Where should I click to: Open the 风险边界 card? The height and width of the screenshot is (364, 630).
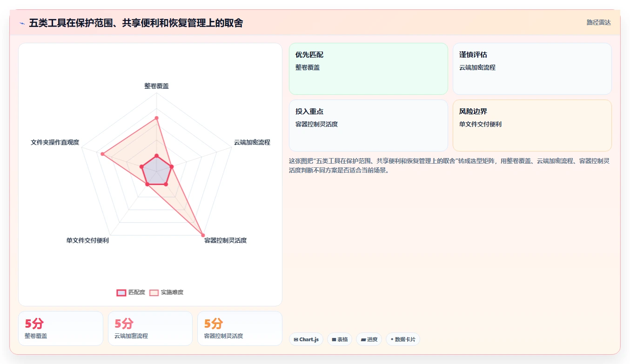tap(532, 126)
